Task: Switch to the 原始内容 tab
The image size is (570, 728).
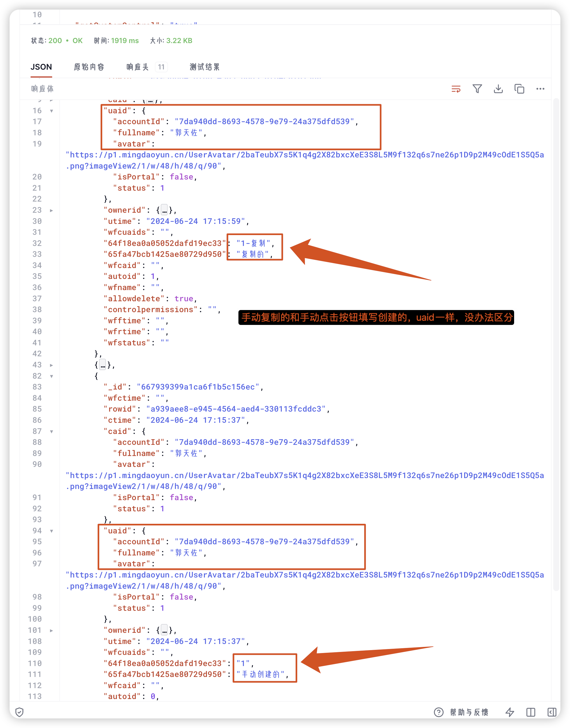Action: click(89, 67)
